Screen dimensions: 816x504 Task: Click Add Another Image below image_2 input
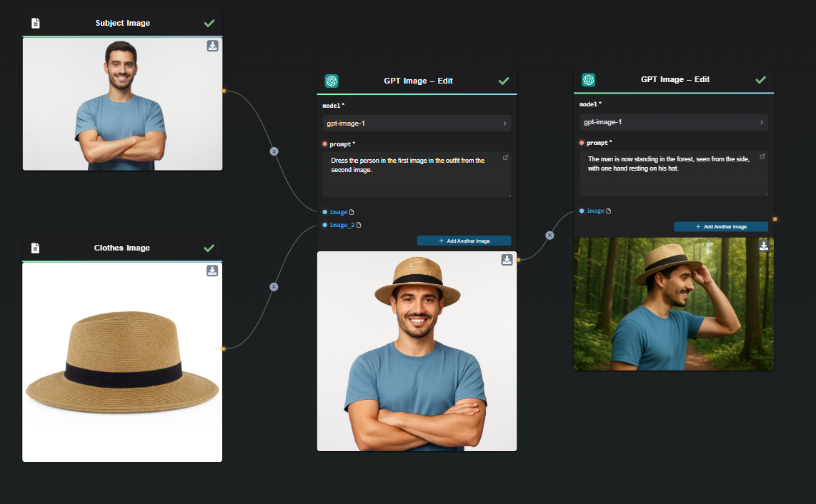tap(464, 241)
